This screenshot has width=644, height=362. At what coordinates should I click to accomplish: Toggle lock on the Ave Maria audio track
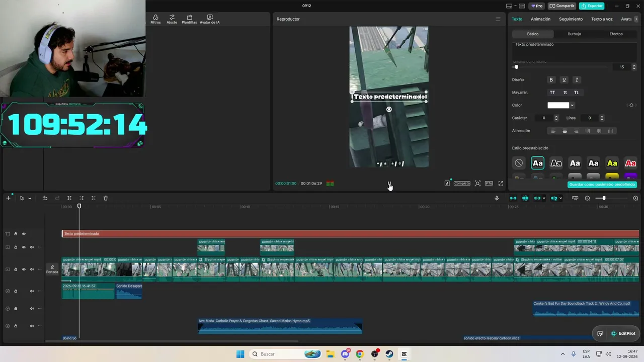pyautogui.click(x=16, y=326)
